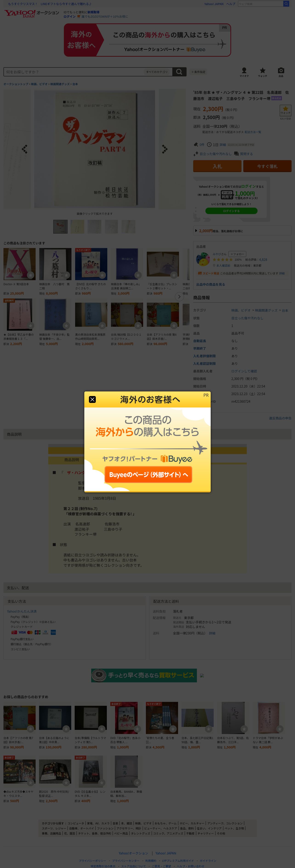Open 出品中の商品を見る link
Screen dimensions: 295x868
pos(211,284)
